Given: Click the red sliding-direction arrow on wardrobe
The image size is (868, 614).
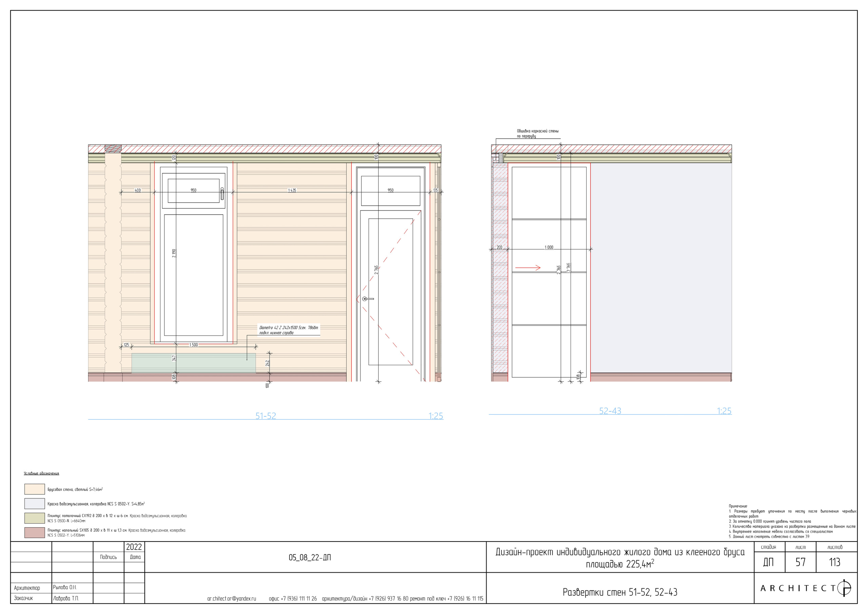Looking at the screenshot, I should point(528,268).
